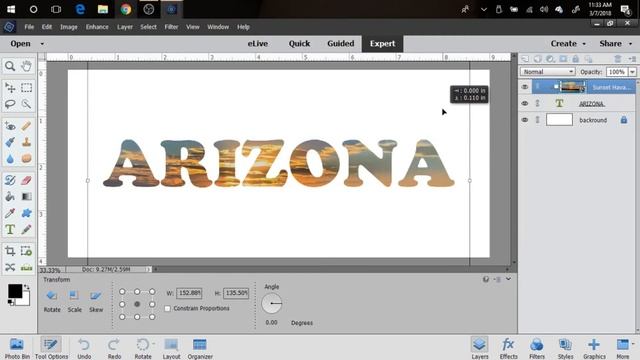Select the Paint Bucket tool
Viewport: 640px width, 360px height.
(10, 197)
